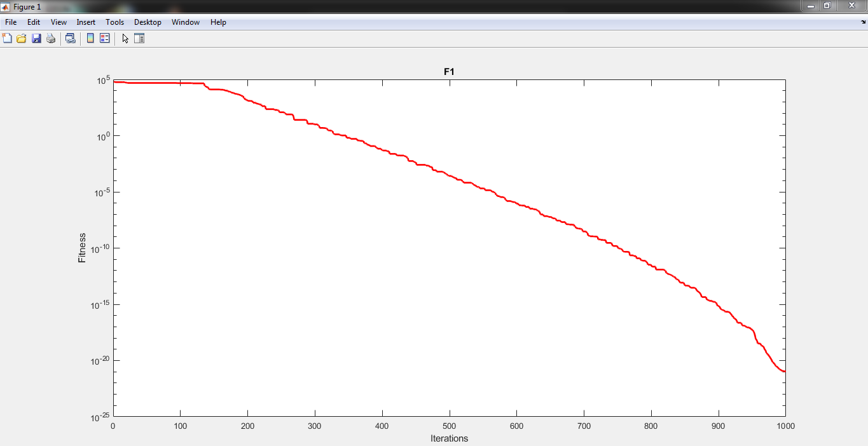Open the Window menu

point(186,22)
